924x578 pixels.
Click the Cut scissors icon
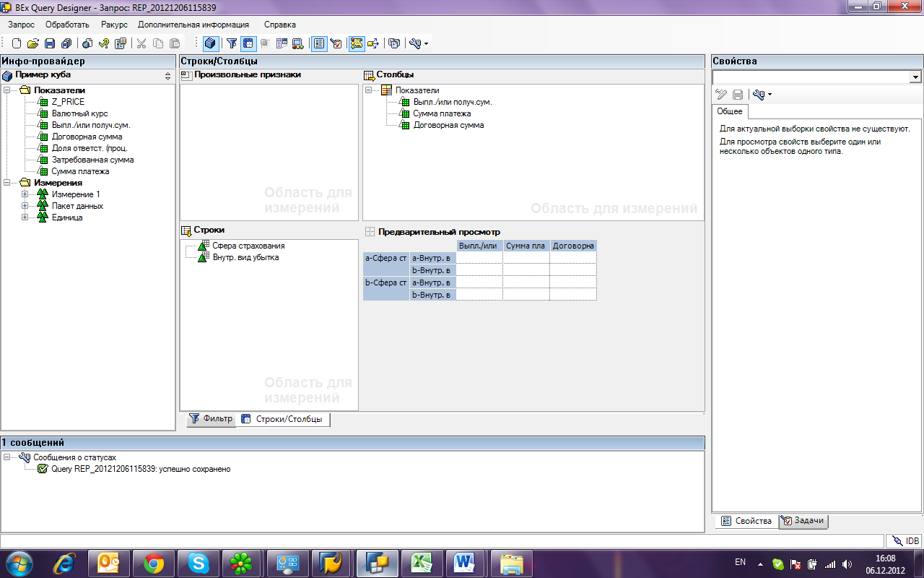pyautogui.click(x=141, y=43)
